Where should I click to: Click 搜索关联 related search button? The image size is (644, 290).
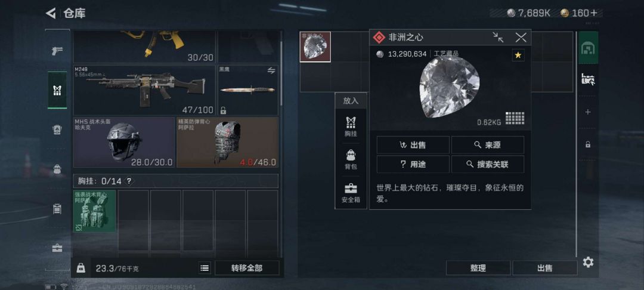coord(488,164)
